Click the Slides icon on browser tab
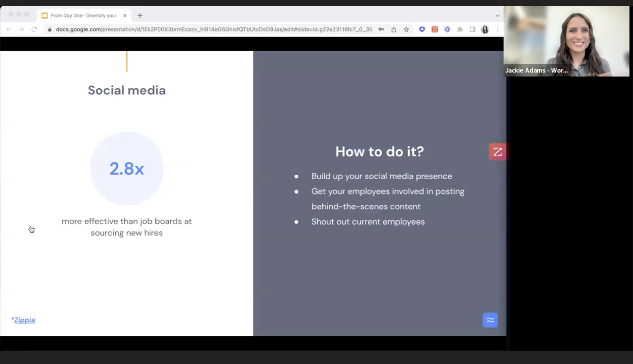Viewport: 633px width, 364px height. pos(45,16)
